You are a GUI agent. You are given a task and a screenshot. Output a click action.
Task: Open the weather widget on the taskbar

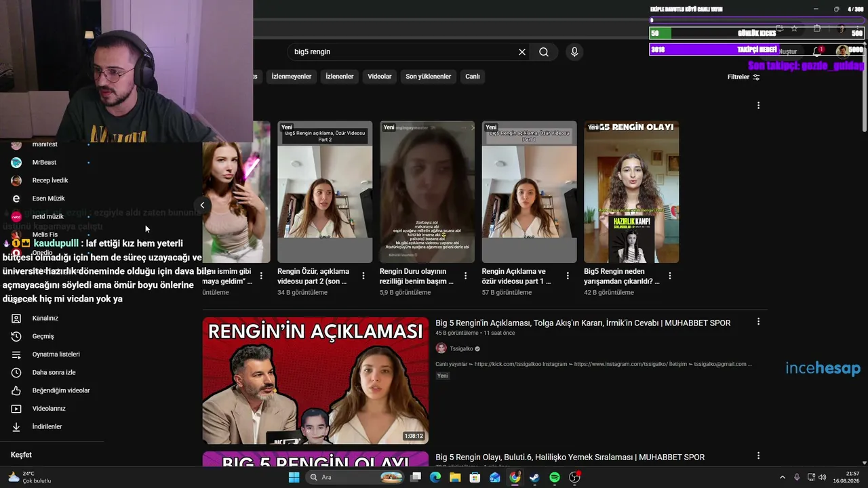tap(30, 477)
